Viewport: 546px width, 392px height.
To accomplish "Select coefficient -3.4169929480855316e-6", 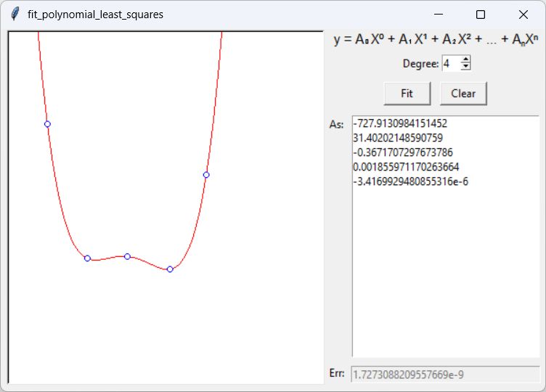I will (x=410, y=181).
